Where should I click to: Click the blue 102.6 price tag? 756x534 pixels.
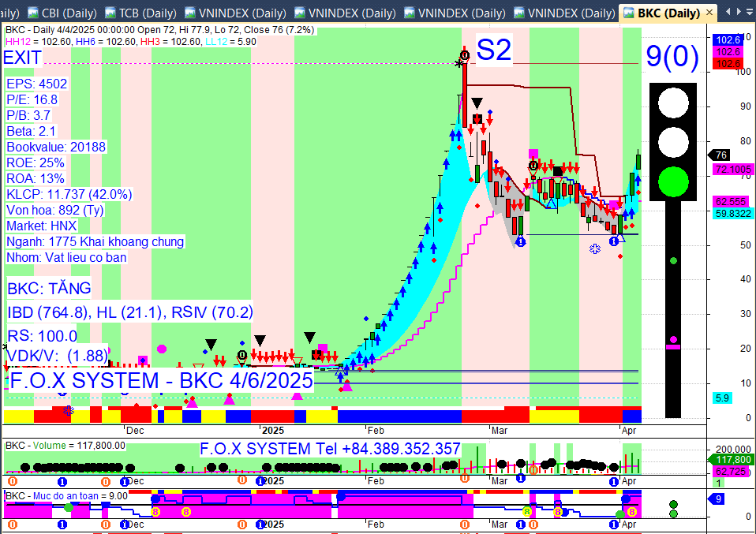pos(728,40)
